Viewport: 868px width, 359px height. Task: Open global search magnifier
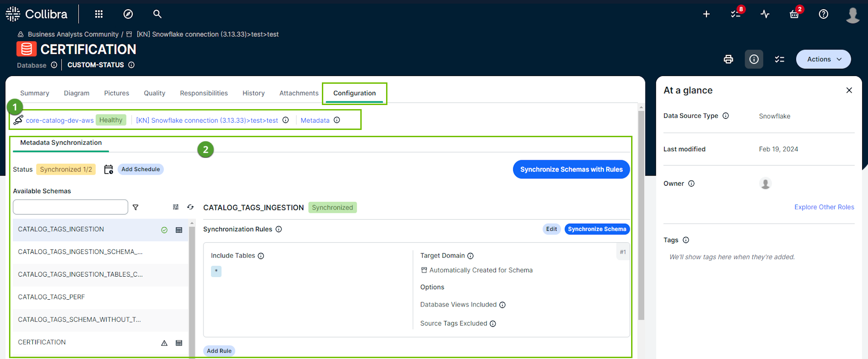click(x=157, y=14)
